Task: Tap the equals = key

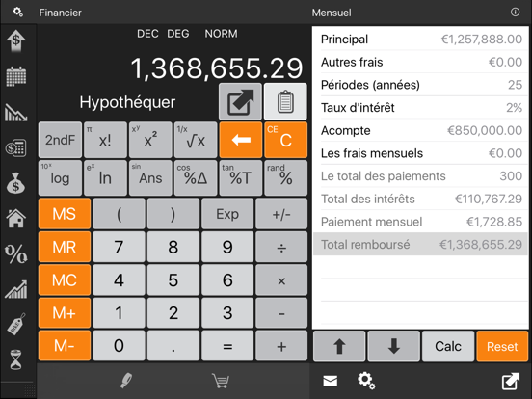Action: point(227,345)
